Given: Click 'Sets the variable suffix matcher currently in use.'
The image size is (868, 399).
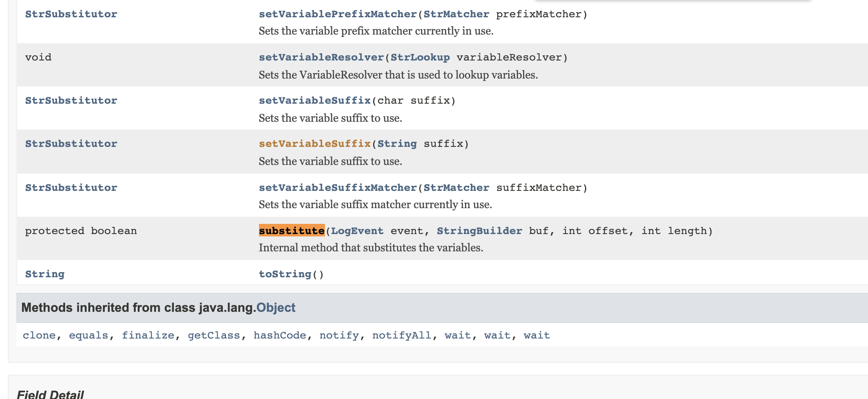Looking at the screenshot, I should (375, 205).
